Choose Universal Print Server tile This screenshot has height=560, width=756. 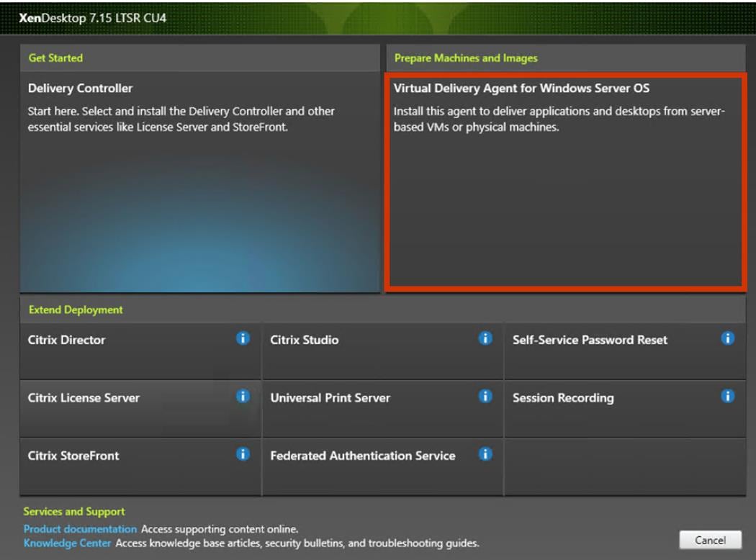tap(383, 409)
